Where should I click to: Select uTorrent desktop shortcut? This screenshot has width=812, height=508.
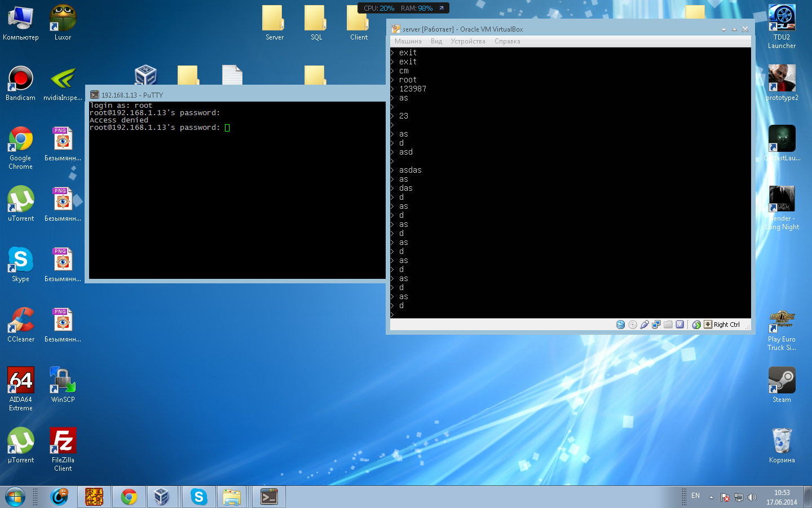(21, 204)
